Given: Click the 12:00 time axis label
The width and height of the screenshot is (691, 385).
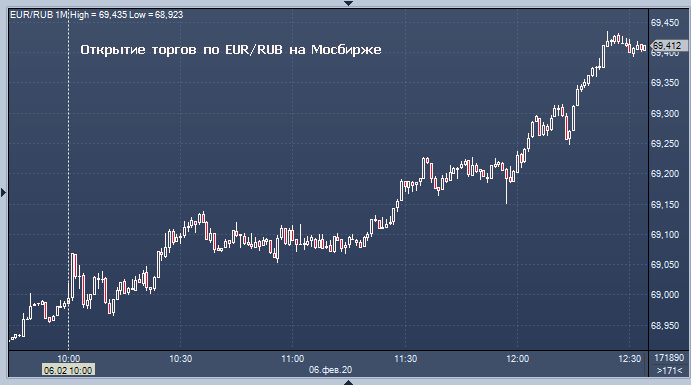Looking at the screenshot, I should pyautogui.click(x=517, y=359).
